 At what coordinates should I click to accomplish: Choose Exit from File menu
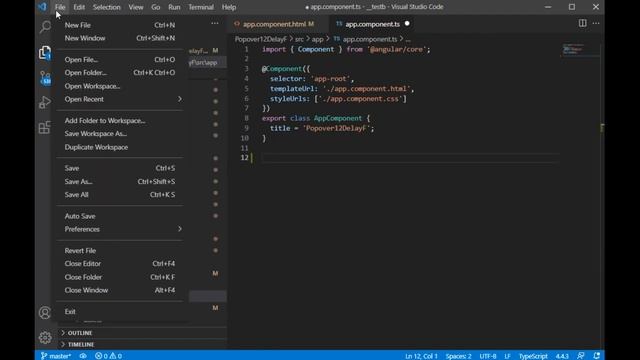(120, 311)
